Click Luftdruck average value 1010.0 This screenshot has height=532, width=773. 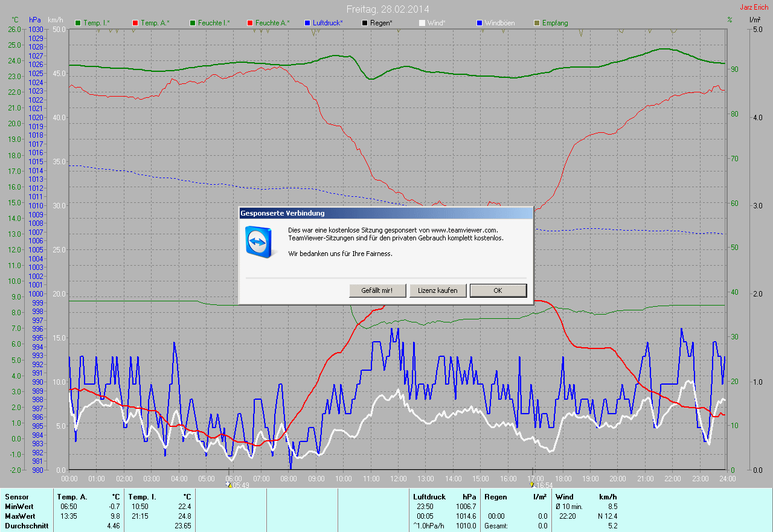(x=466, y=526)
